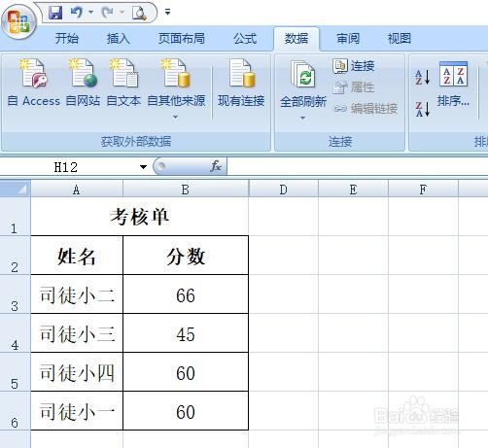The width and height of the screenshot is (488, 448).
Task: Click the Print Preview icon
Action: [139, 13]
